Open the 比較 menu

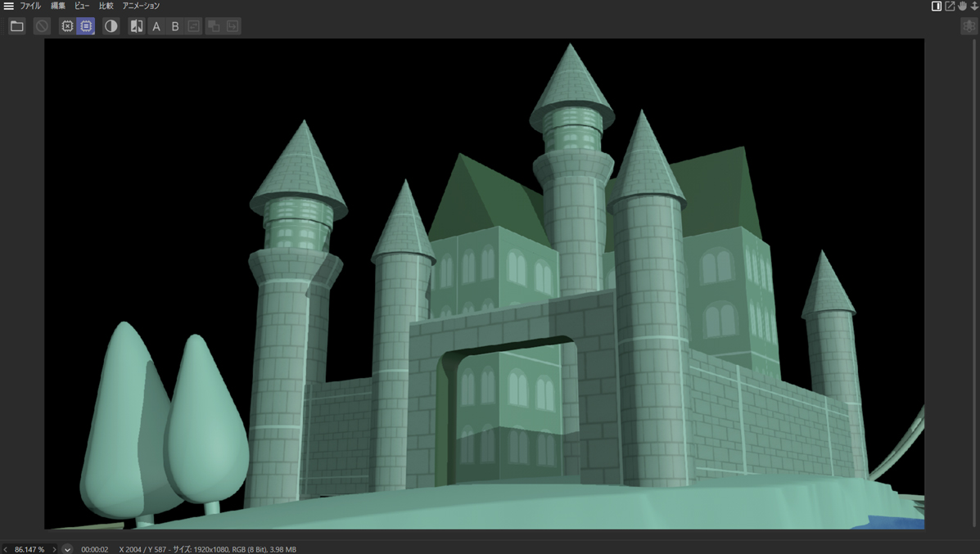coord(106,6)
